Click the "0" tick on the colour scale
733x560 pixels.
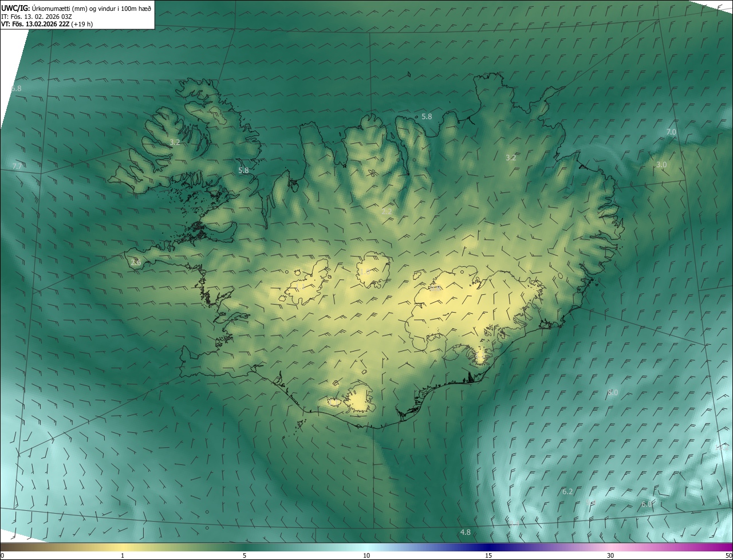point(2,555)
